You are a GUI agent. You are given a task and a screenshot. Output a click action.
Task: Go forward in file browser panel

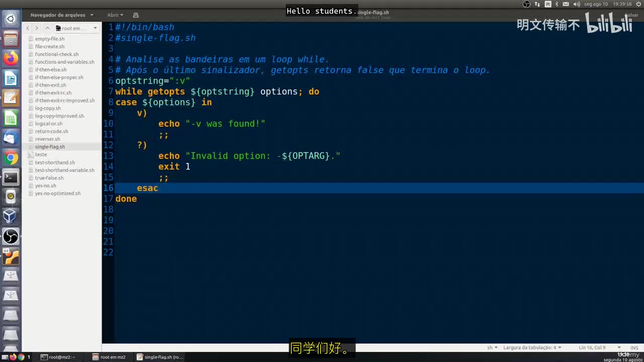click(x=37, y=28)
